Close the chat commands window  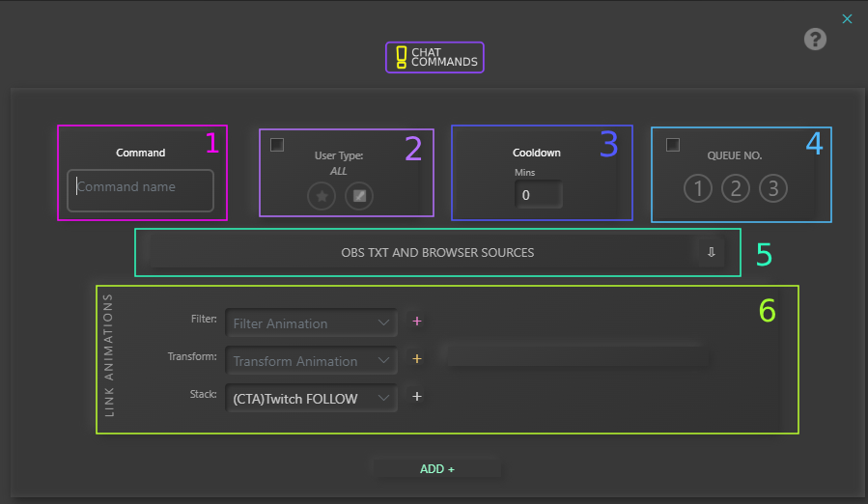[847, 18]
